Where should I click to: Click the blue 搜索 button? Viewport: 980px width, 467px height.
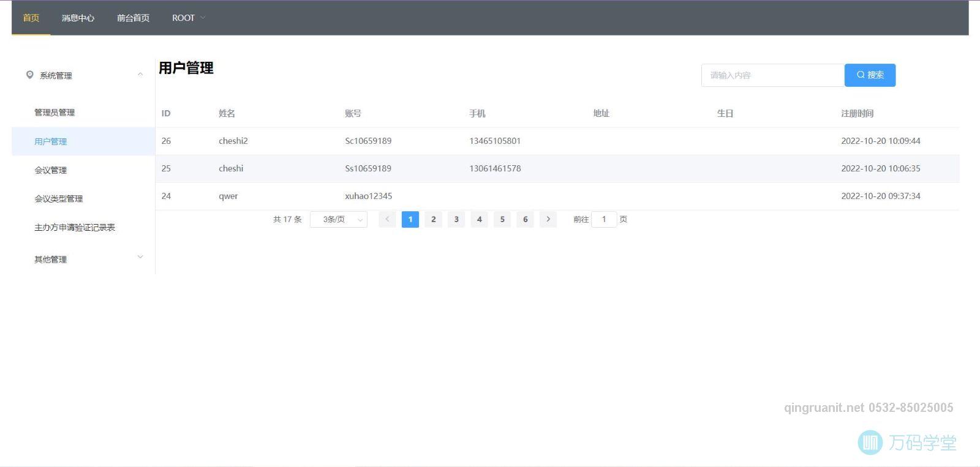870,75
